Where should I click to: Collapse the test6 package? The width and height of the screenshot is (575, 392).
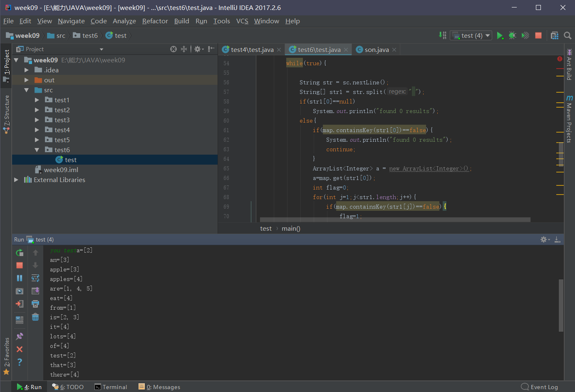click(37, 150)
